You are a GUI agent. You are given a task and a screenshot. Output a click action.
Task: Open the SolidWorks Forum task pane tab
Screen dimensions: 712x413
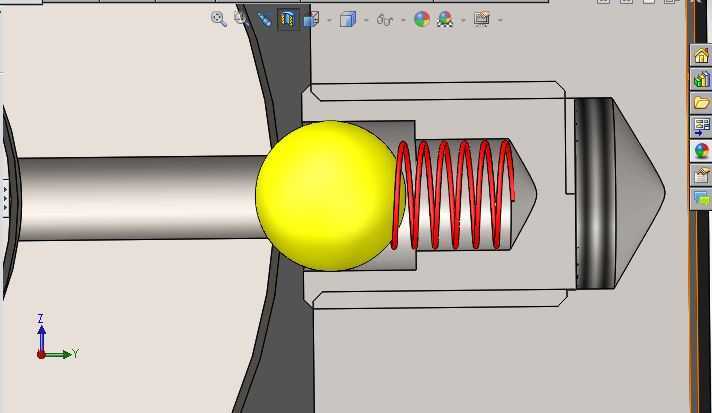pyautogui.click(x=701, y=199)
